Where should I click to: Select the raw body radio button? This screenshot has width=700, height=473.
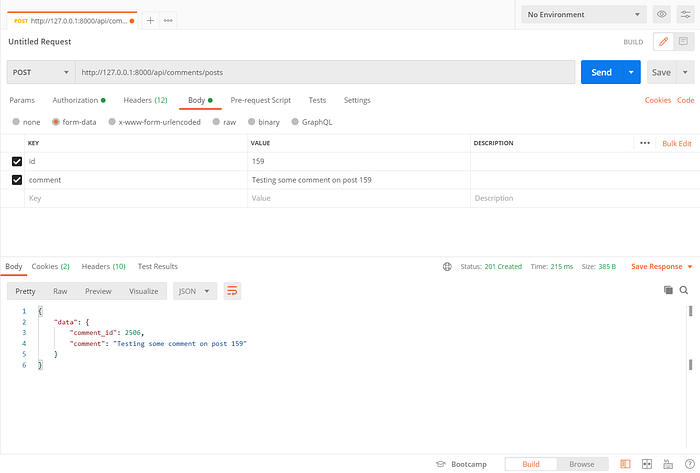(x=216, y=121)
